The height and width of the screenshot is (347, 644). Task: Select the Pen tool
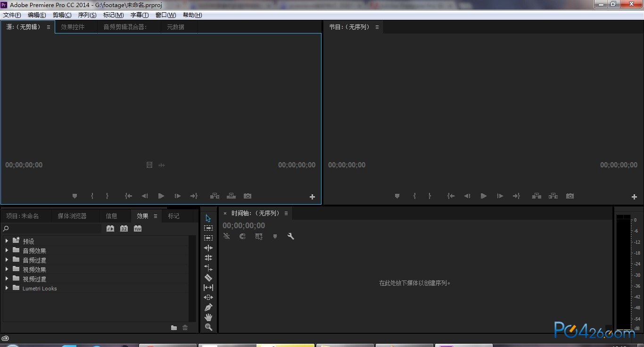(208, 307)
